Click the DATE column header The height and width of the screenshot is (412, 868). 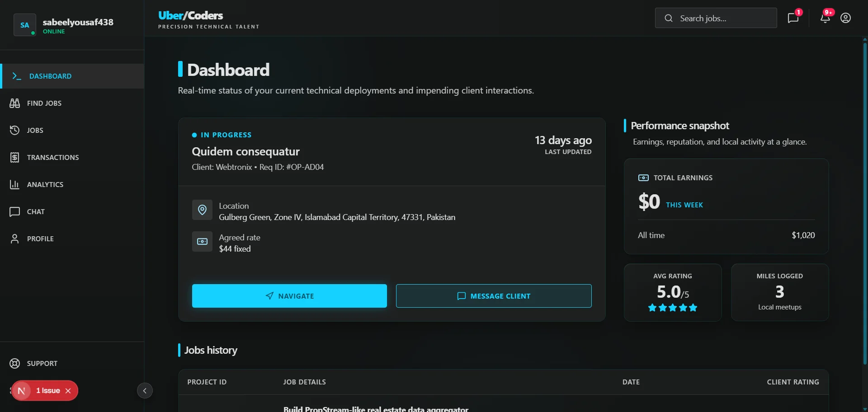click(631, 382)
